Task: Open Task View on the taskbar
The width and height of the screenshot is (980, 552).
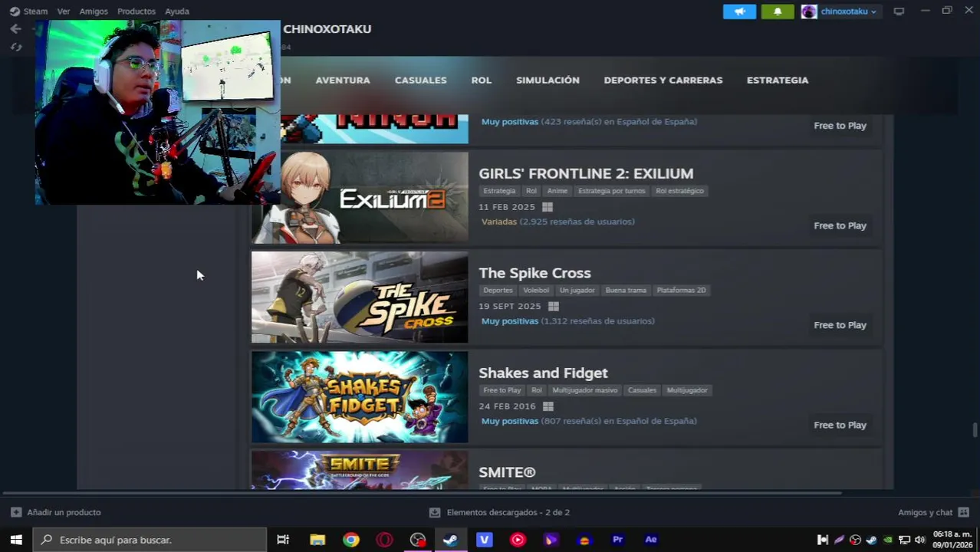Action: point(283,540)
